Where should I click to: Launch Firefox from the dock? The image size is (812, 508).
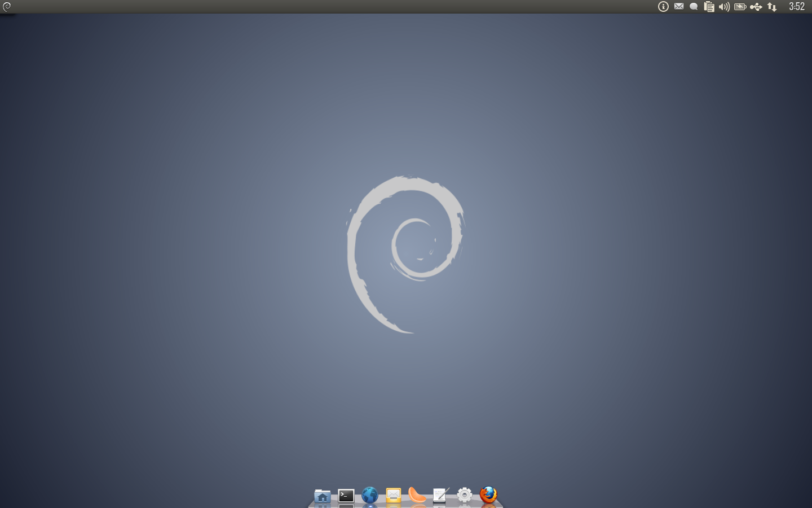point(488,495)
